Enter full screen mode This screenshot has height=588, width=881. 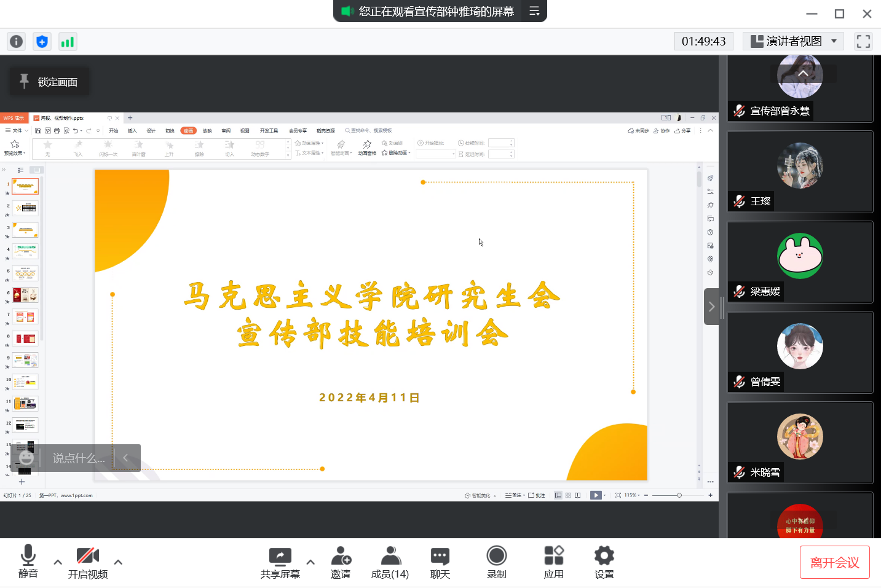tap(863, 41)
